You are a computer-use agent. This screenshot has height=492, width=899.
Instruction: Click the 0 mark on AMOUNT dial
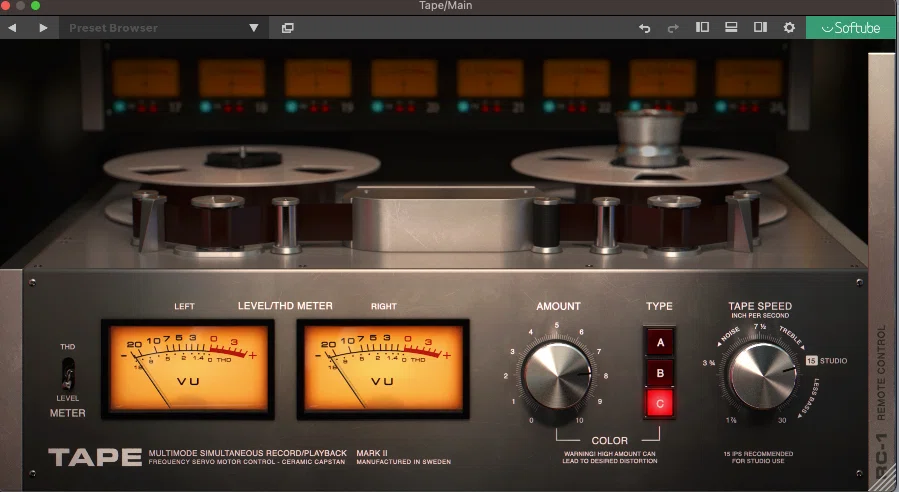(x=531, y=420)
